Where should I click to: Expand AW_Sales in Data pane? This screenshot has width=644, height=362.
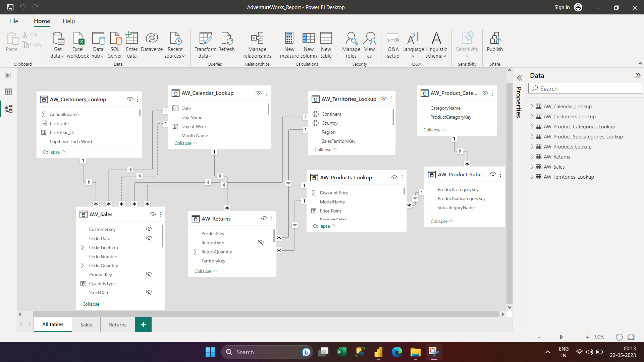pyautogui.click(x=532, y=167)
